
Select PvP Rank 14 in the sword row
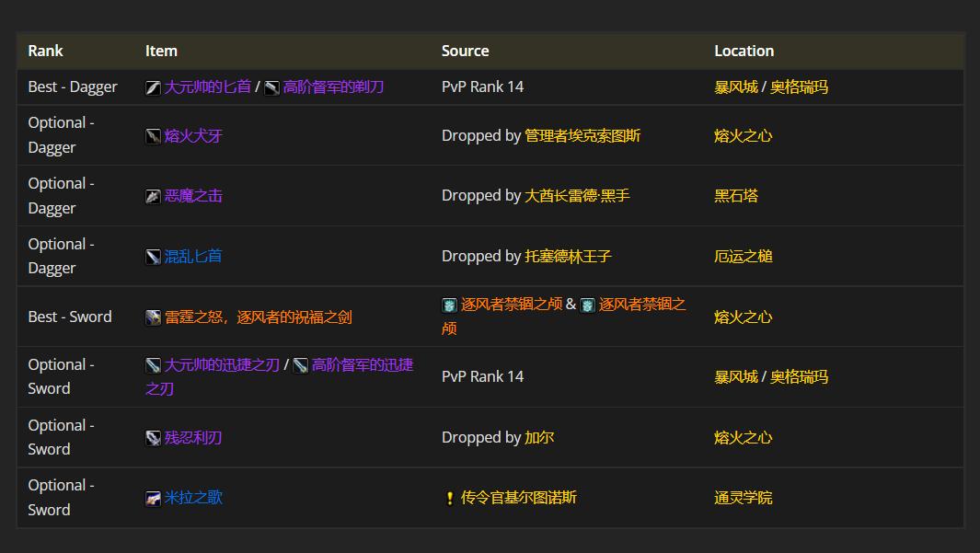click(x=482, y=376)
